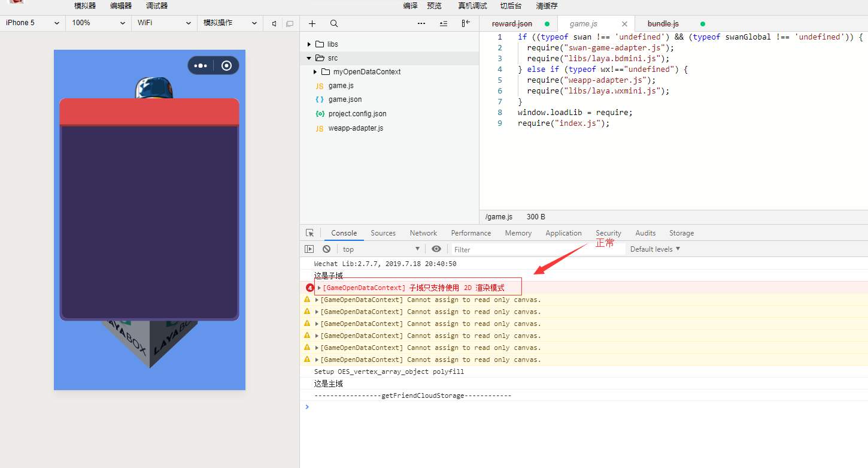Open the three-dot more options in file panel
868x468 pixels.
(x=421, y=23)
